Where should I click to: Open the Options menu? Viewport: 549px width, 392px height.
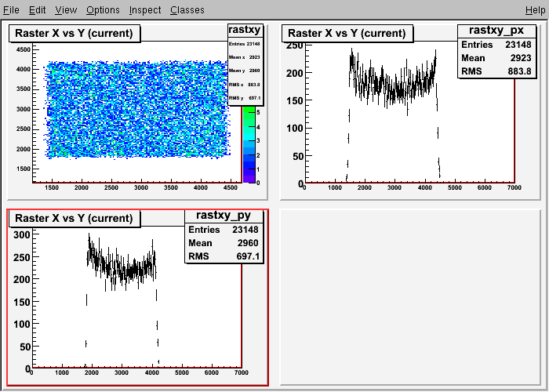pos(103,9)
